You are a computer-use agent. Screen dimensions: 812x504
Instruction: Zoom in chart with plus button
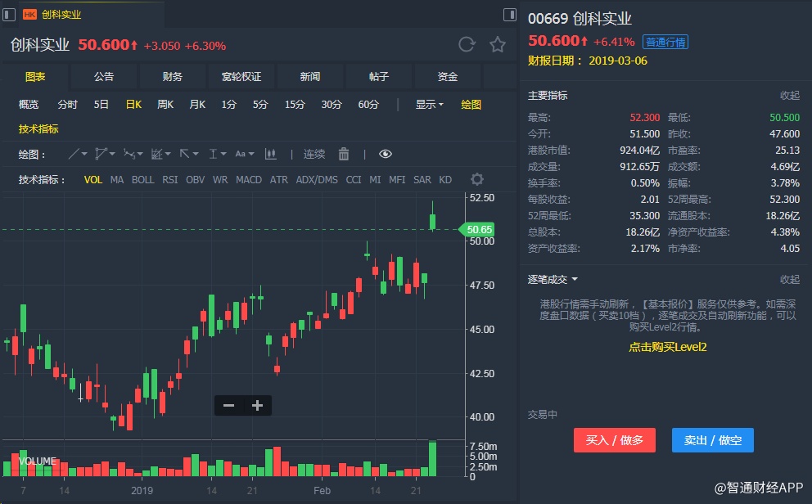(x=257, y=405)
